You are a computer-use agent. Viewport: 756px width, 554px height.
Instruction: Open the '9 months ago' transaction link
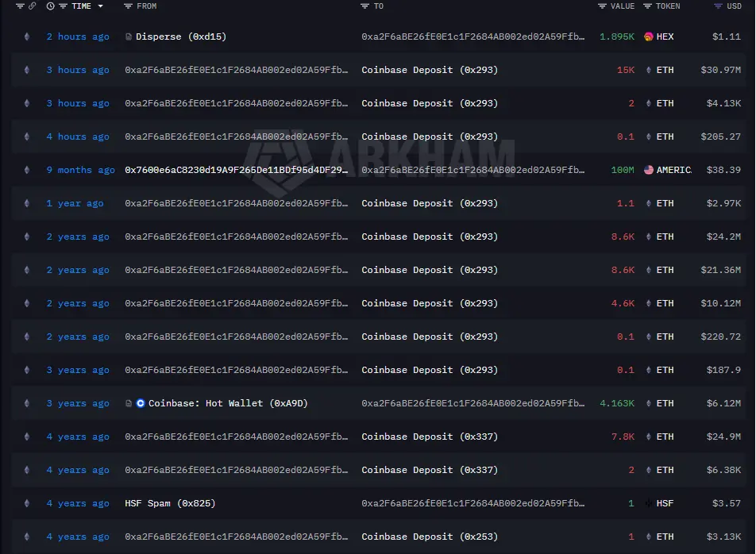click(80, 170)
